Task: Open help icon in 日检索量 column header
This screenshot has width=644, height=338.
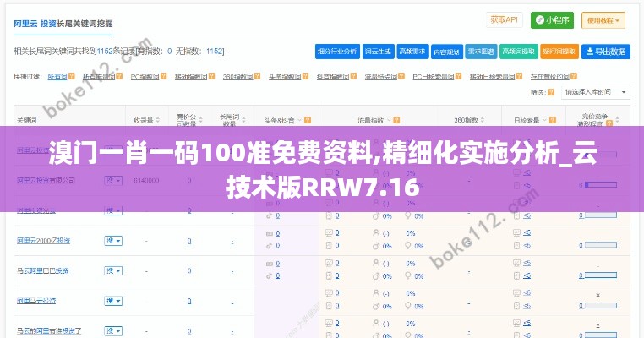Action: coord(553,120)
